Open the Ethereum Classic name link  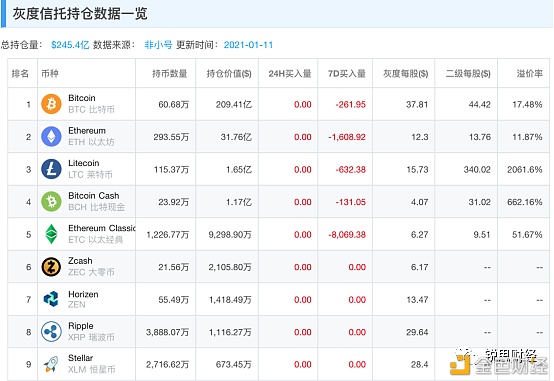pos(102,228)
